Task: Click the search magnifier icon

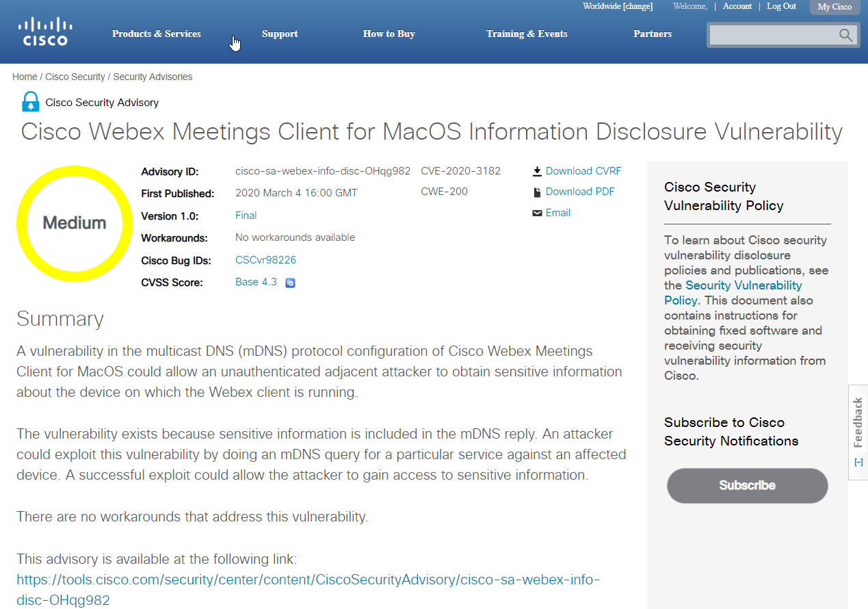Action: (x=846, y=35)
